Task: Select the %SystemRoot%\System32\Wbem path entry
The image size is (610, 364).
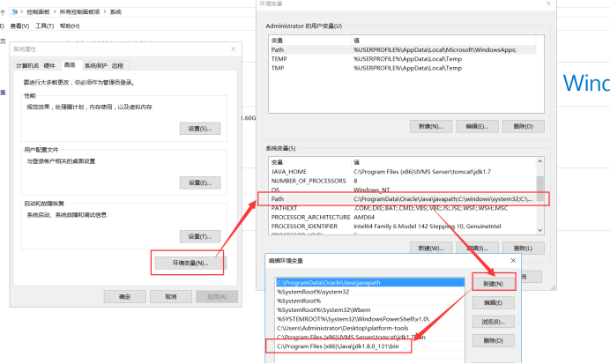Action: point(370,310)
